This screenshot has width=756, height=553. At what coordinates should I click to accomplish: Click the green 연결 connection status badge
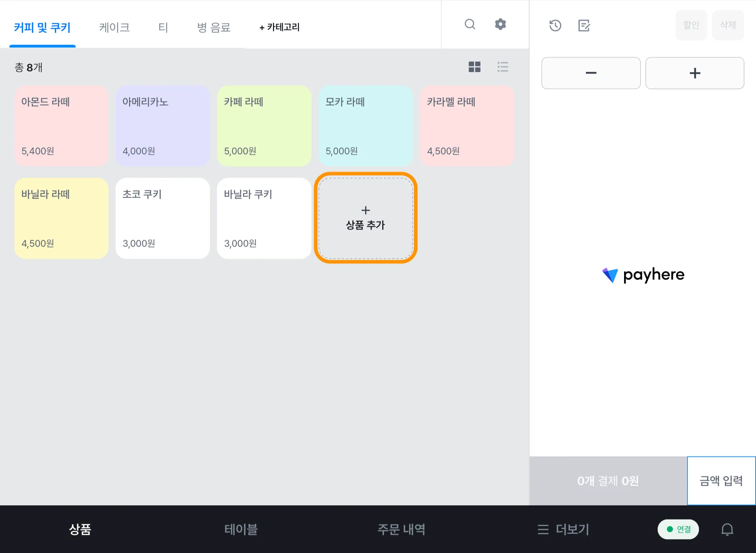click(678, 529)
